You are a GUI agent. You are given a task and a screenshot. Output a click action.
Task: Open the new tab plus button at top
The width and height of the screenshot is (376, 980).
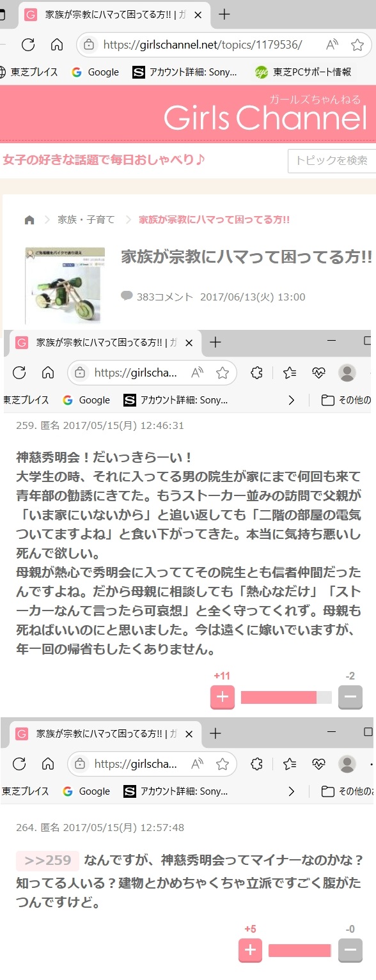click(x=224, y=15)
